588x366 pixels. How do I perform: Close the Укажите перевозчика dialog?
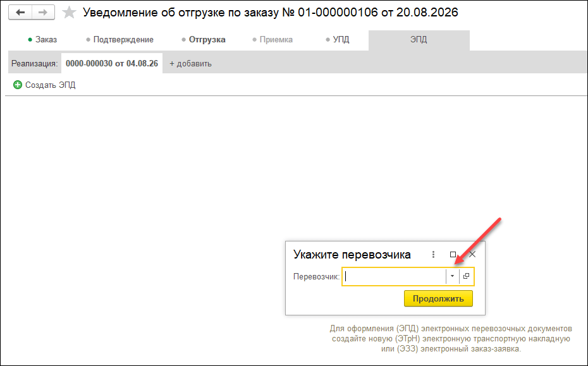pos(472,255)
